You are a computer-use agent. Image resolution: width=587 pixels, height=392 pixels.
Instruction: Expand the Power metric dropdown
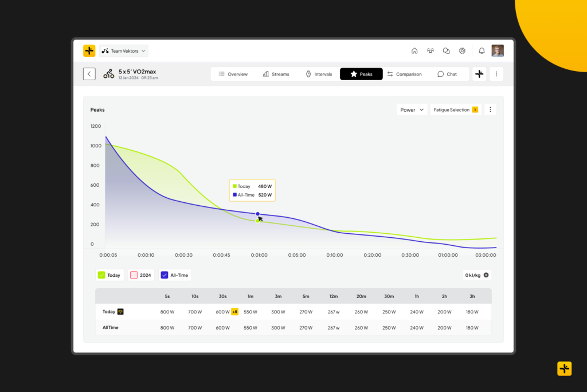click(412, 109)
